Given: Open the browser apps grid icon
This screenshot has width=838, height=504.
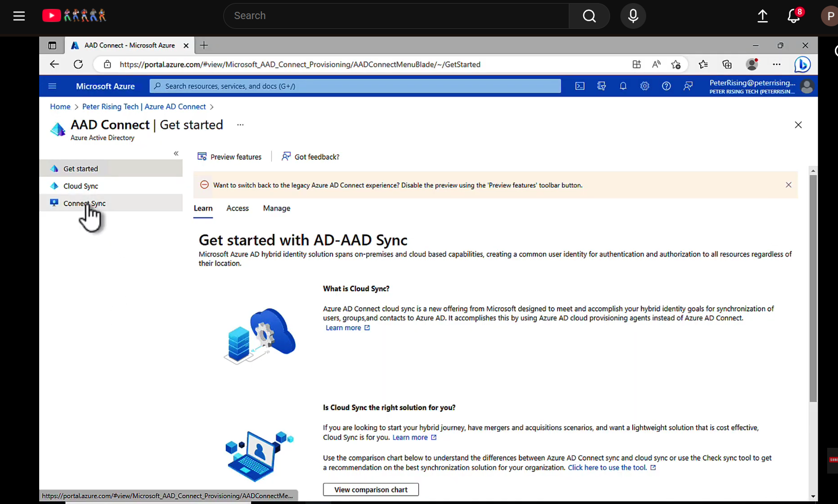Looking at the screenshot, I should 637,64.
